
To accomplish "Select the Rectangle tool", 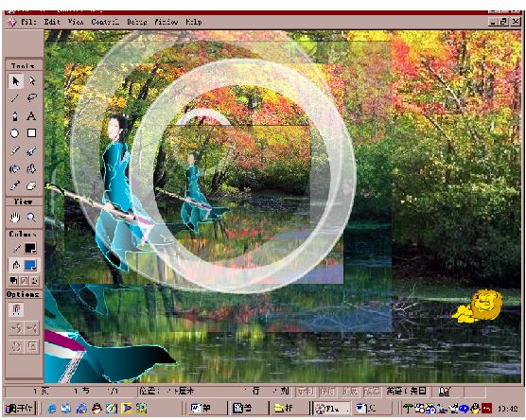I will click(31, 133).
